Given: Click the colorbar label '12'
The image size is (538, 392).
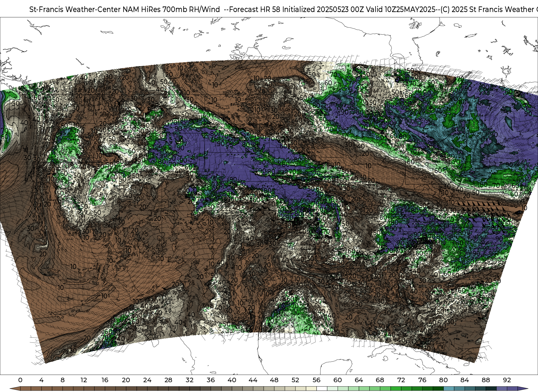Looking at the screenshot, I should pyautogui.click(x=84, y=380).
